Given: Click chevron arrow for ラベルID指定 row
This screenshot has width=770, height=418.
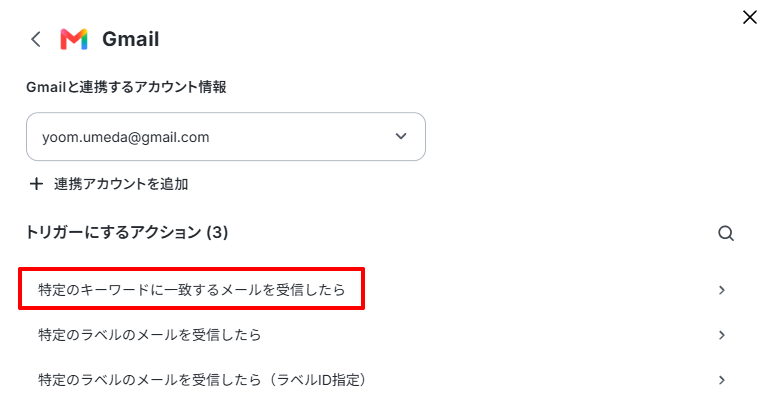Looking at the screenshot, I should click(x=722, y=380).
